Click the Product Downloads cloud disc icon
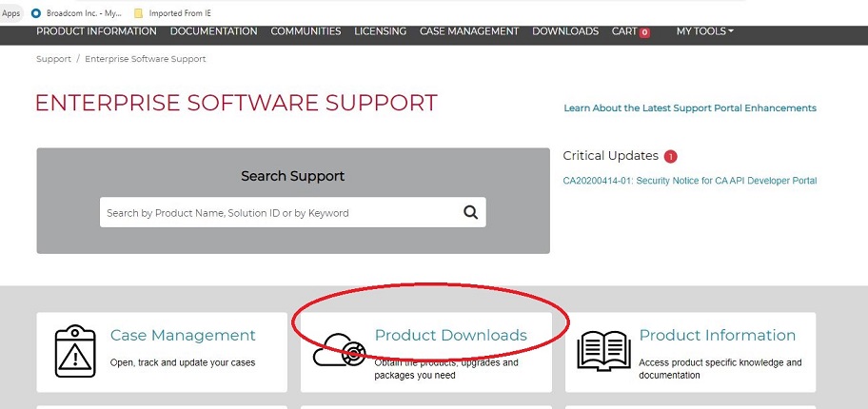 (x=340, y=350)
